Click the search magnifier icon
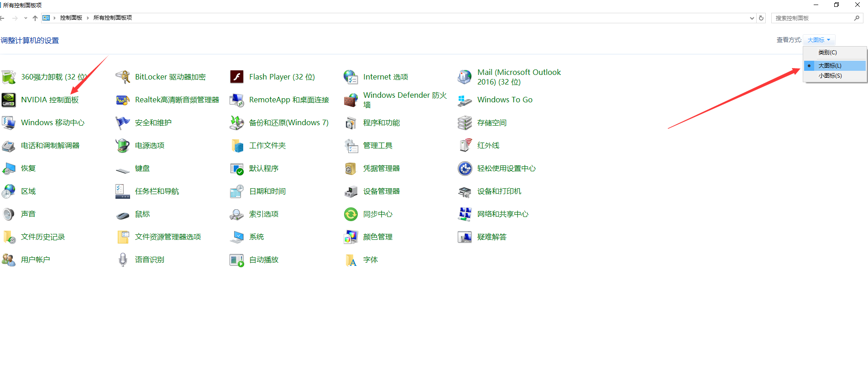The image size is (868, 381). [x=857, y=18]
